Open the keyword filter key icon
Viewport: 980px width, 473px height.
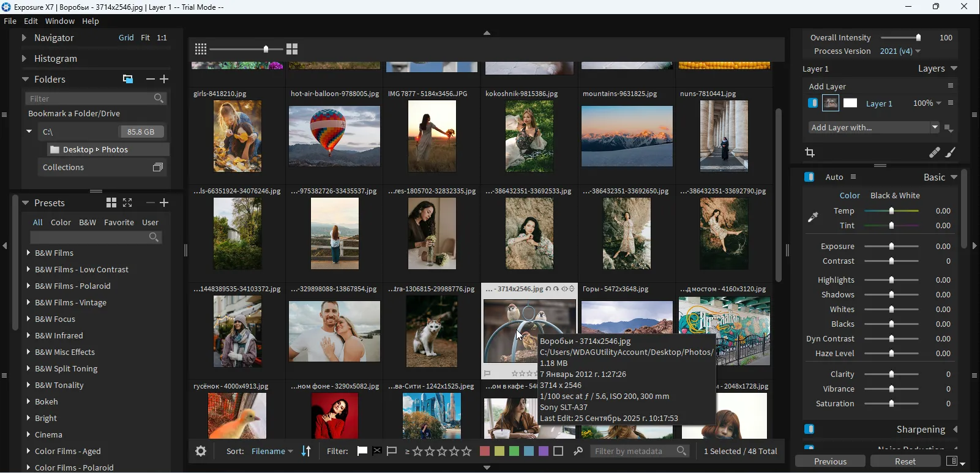[578, 452]
